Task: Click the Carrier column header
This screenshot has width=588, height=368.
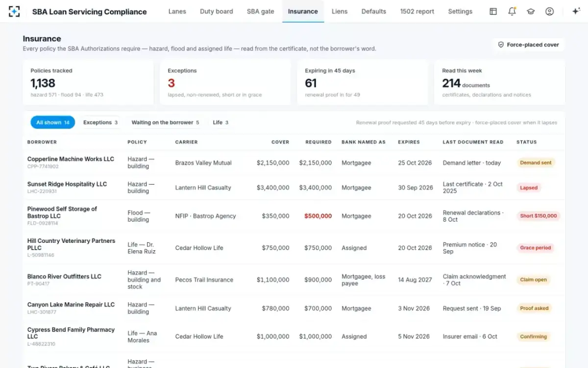Action: tap(187, 142)
